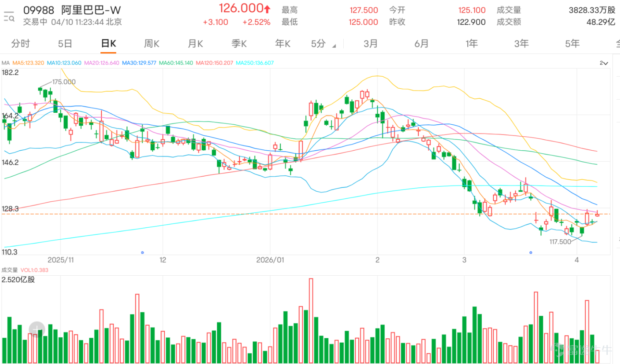Click the MA5:123.320 indicator label
The width and height of the screenshot is (620, 364).
28,63
